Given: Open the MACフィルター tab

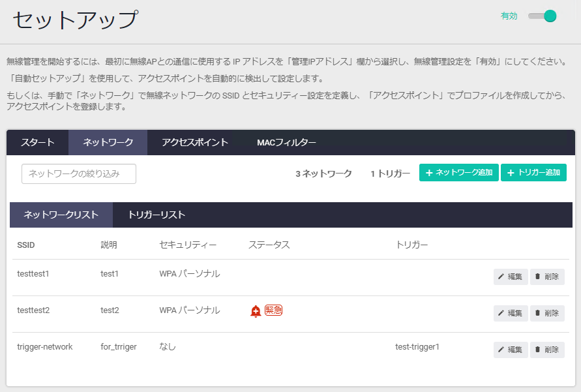Looking at the screenshot, I should [286, 142].
